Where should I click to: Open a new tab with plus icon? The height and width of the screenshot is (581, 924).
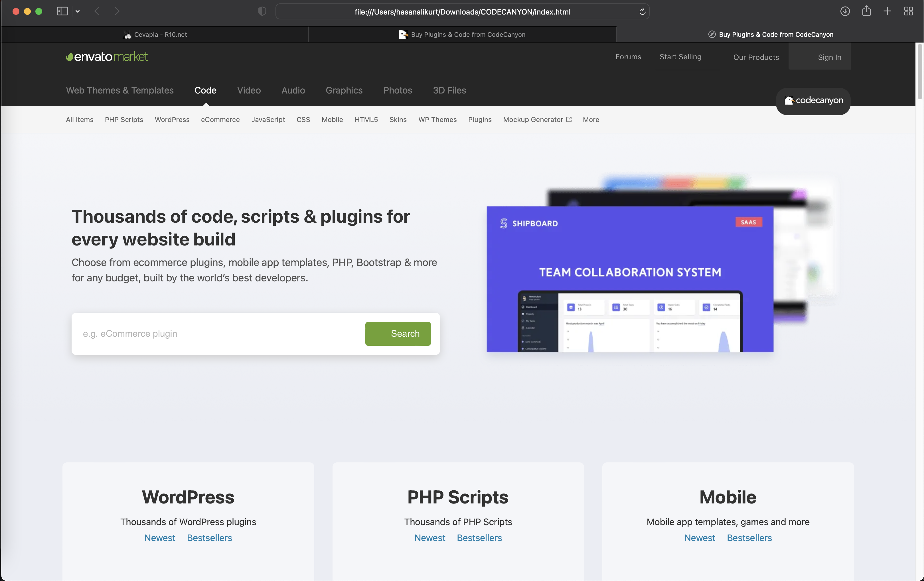[887, 11]
